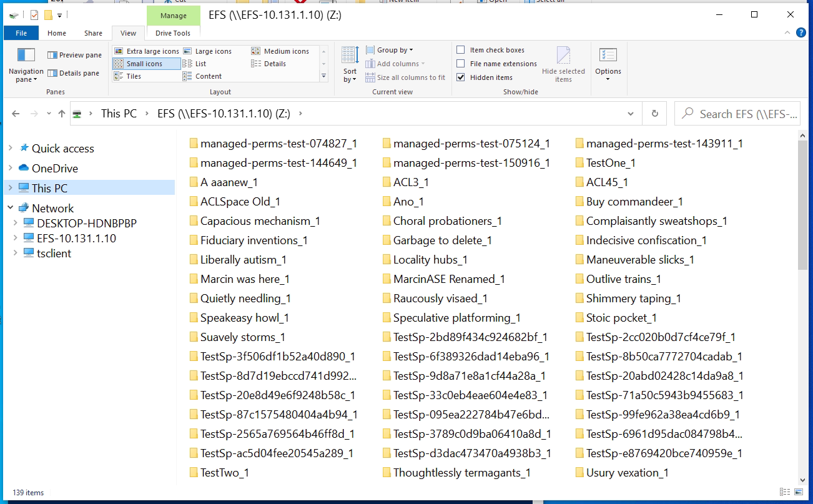Image resolution: width=813 pixels, height=504 pixels.
Task: Toggle the Preview pane button
Action: pyautogui.click(x=74, y=55)
